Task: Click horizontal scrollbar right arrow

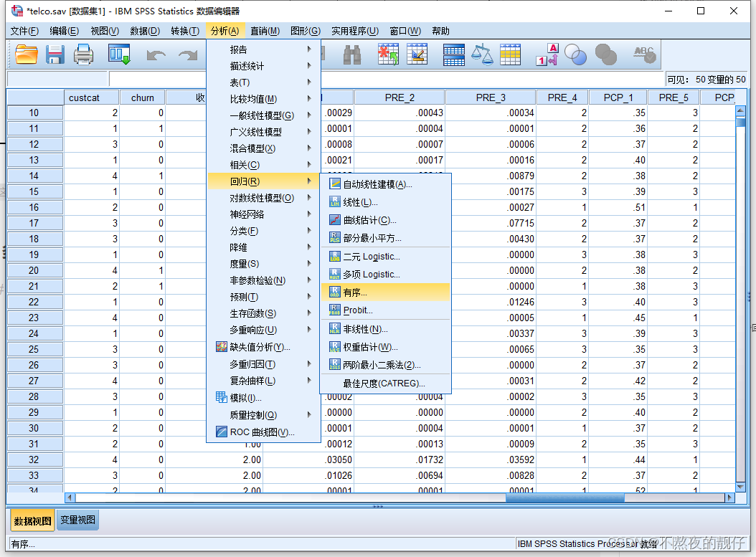Action: click(x=729, y=498)
